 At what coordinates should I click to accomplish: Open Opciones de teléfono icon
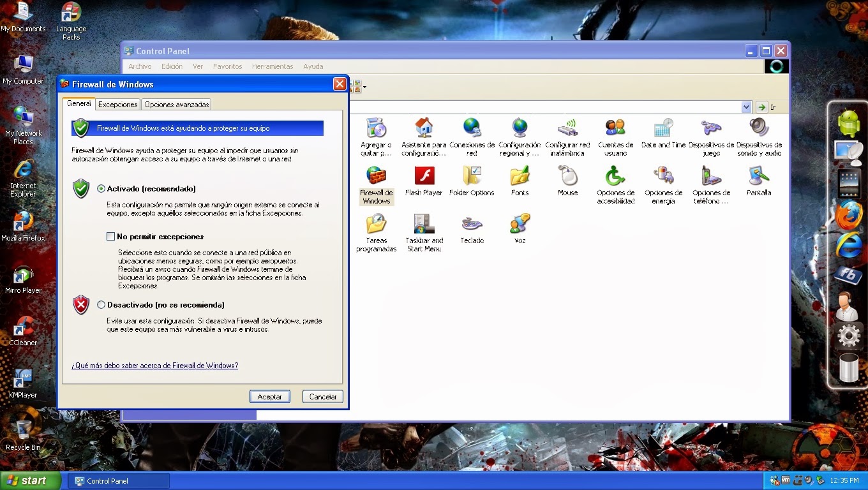click(x=711, y=185)
